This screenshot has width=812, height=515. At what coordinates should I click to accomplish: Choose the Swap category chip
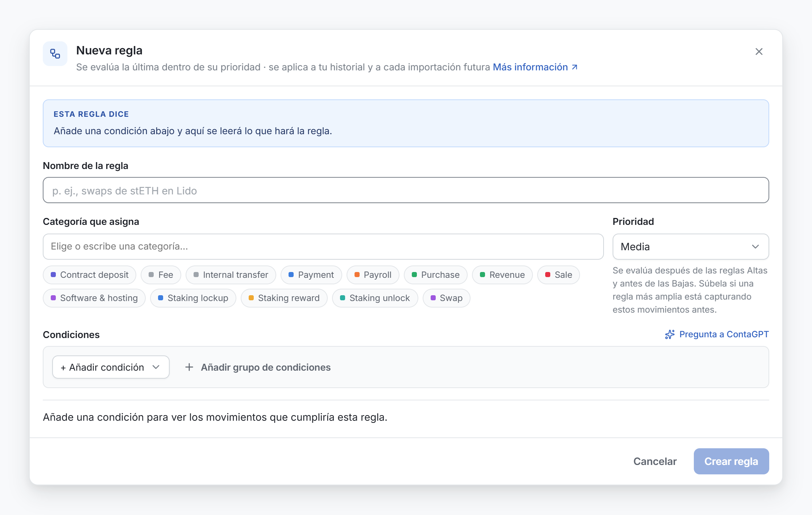(x=447, y=298)
